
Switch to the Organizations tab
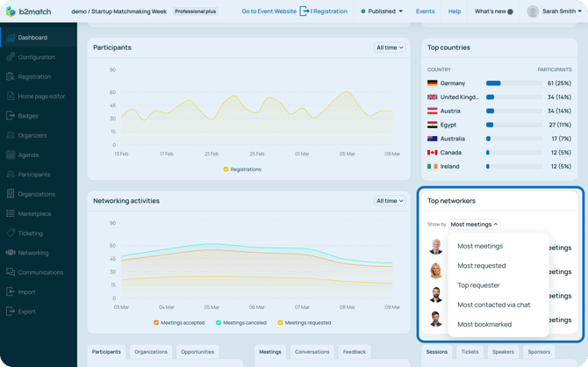150,352
